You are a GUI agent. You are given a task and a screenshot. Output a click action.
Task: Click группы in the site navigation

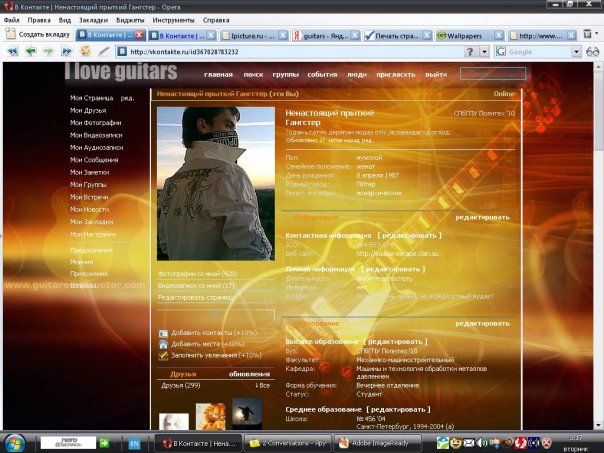pyautogui.click(x=285, y=75)
